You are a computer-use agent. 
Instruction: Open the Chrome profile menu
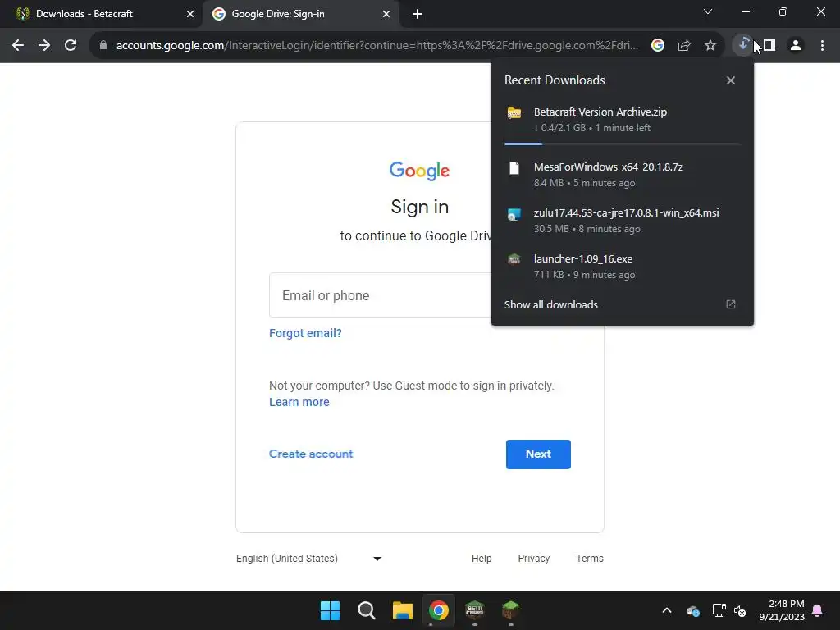tap(796, 46)
